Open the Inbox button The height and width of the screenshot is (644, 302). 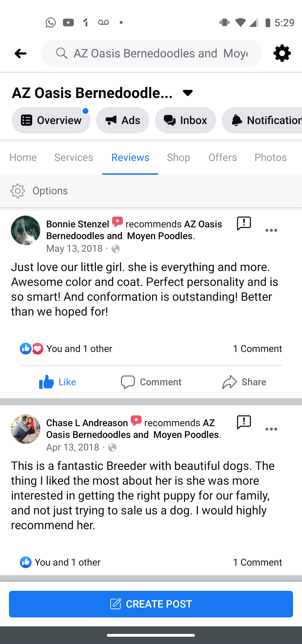185,120
